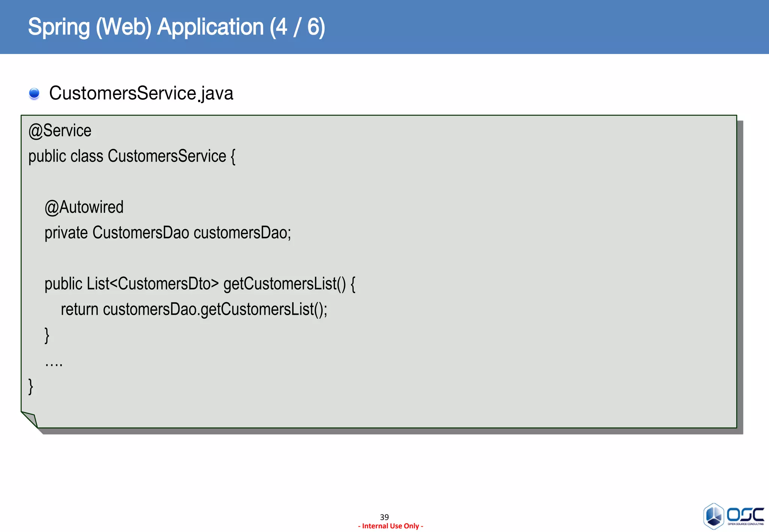The height and width of the screenshot is (532, 769).
Task: Click the OSC Open Source Consulting logo
Action: [x=733, y=516]
